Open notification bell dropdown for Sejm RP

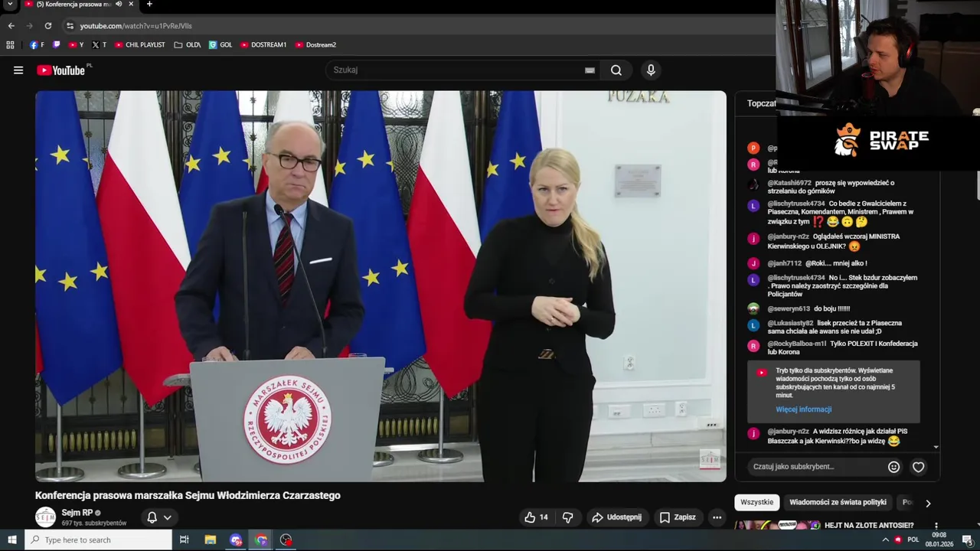point(159,517)
